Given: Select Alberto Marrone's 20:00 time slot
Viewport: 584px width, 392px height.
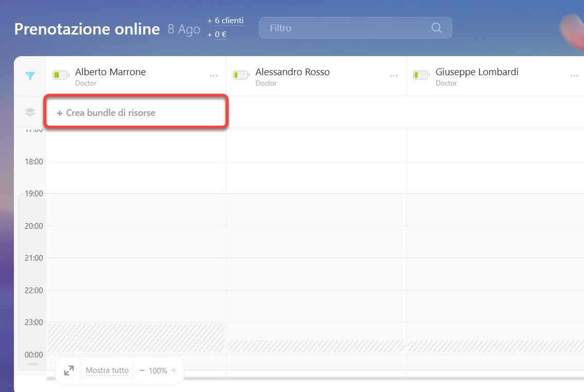Looking at the screenshot, I should (x=136, y=241).
